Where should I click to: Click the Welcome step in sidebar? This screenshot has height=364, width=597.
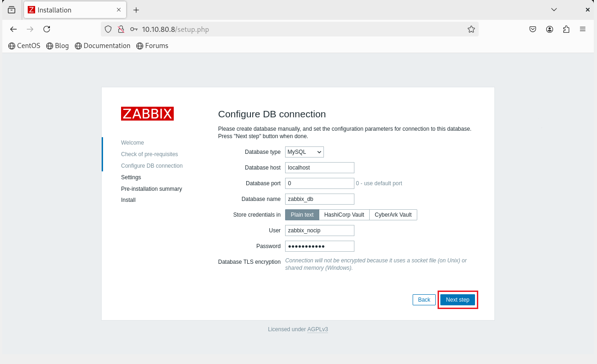point(133,143)
